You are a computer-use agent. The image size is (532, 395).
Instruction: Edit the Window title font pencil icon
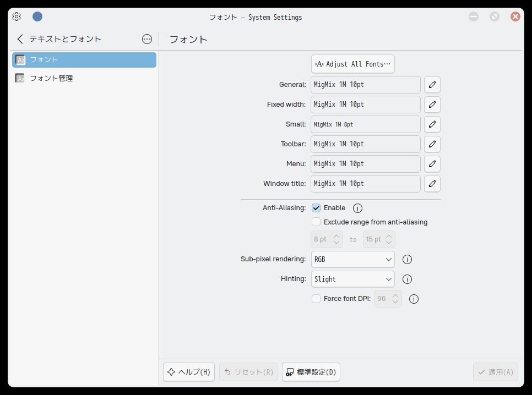[x=432, y=183]
